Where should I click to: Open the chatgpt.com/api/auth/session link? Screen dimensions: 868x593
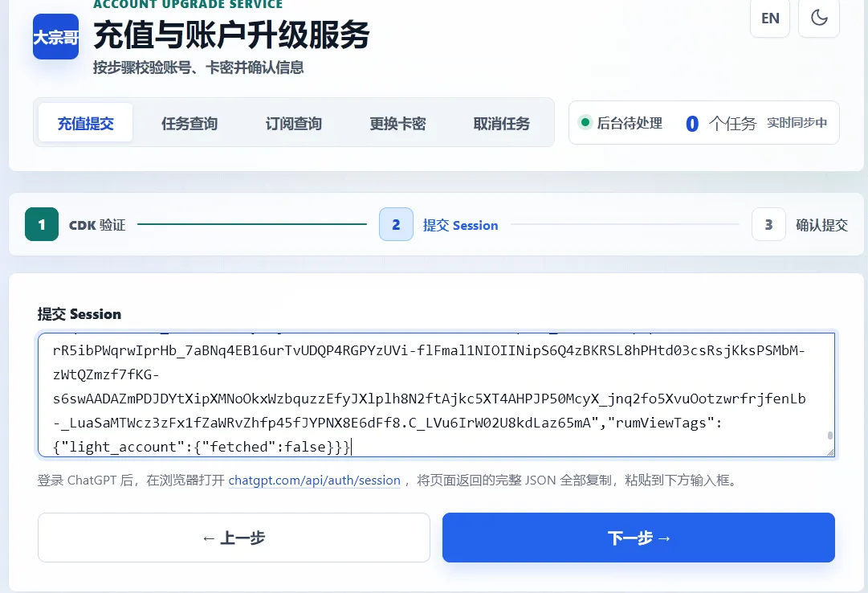point(315,480)
